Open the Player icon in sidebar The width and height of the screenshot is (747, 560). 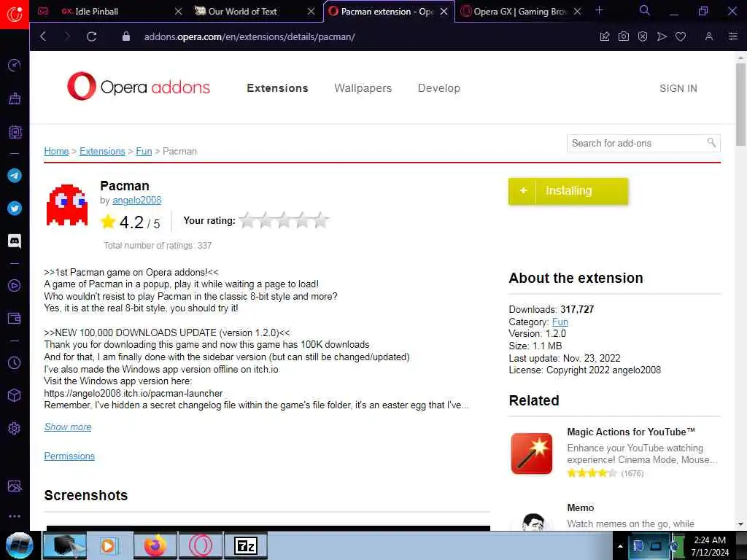coord(15,285)
